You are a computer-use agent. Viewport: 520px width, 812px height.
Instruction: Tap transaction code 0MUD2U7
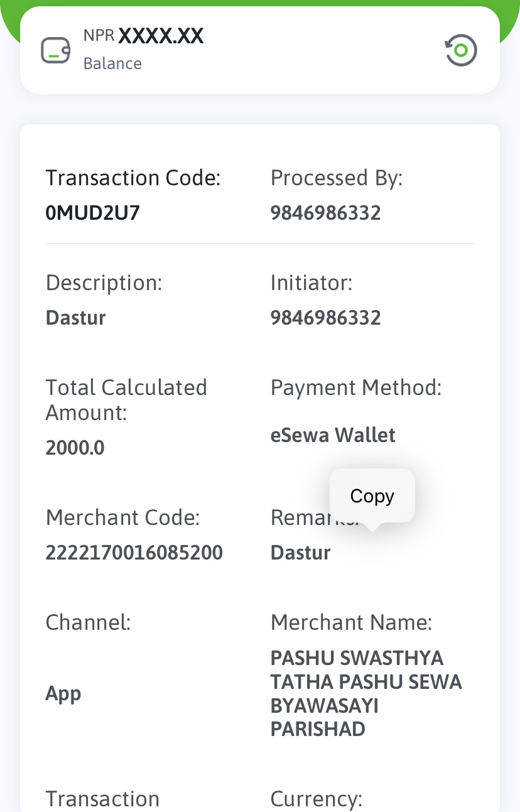[x=93, y=213]
